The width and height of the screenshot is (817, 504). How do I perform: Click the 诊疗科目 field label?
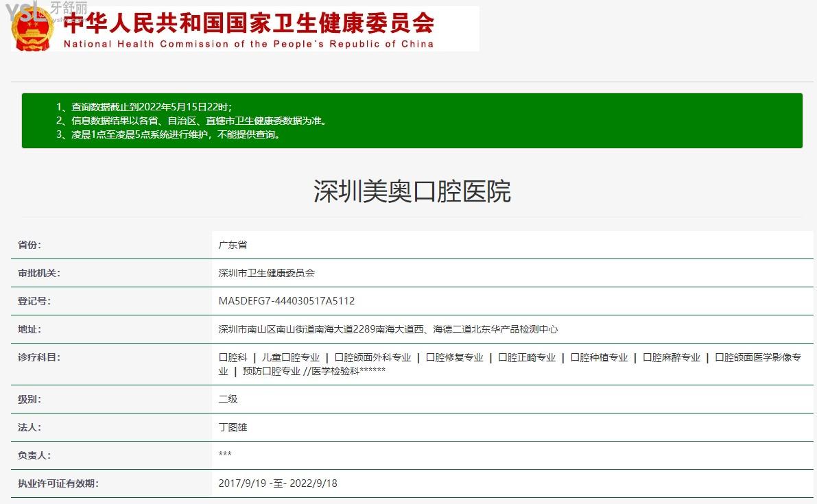(39, 357)
